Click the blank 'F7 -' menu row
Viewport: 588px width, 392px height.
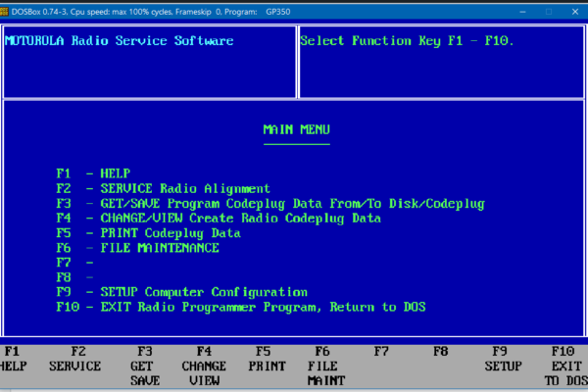click(74, 263)
